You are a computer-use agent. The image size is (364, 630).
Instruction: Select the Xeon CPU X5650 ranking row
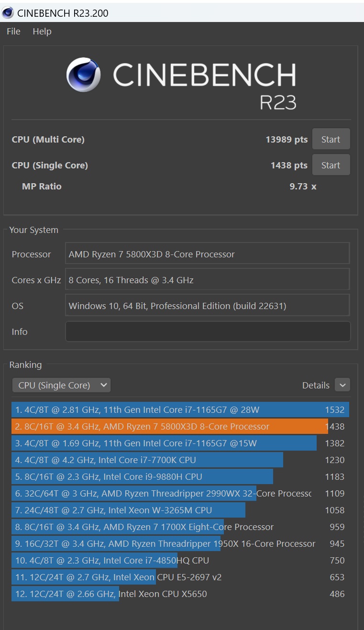coord(180,594)
